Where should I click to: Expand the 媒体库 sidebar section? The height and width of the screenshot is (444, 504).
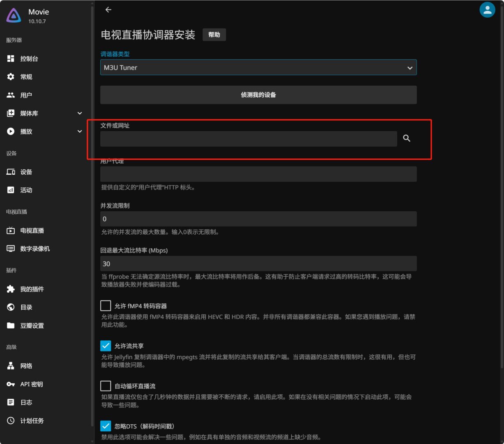pyautogui.click(x=80, y=113)
